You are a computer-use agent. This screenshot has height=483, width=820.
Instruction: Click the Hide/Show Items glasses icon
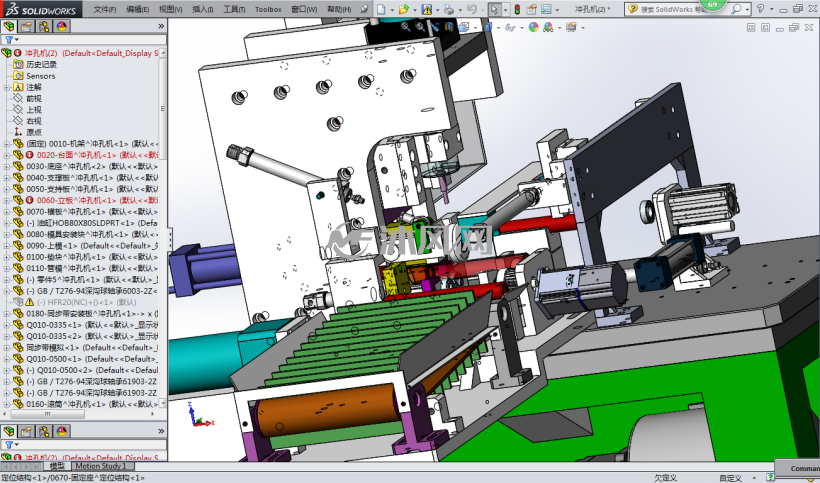coord(510,27)
